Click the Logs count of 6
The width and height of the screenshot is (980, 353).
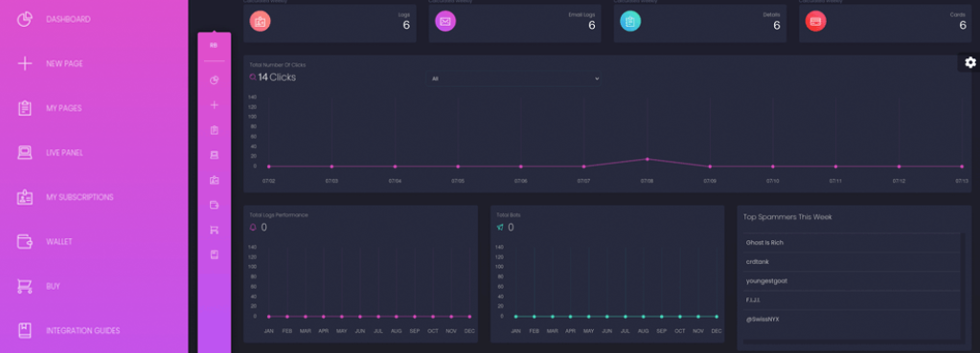[x=406, y=25]
